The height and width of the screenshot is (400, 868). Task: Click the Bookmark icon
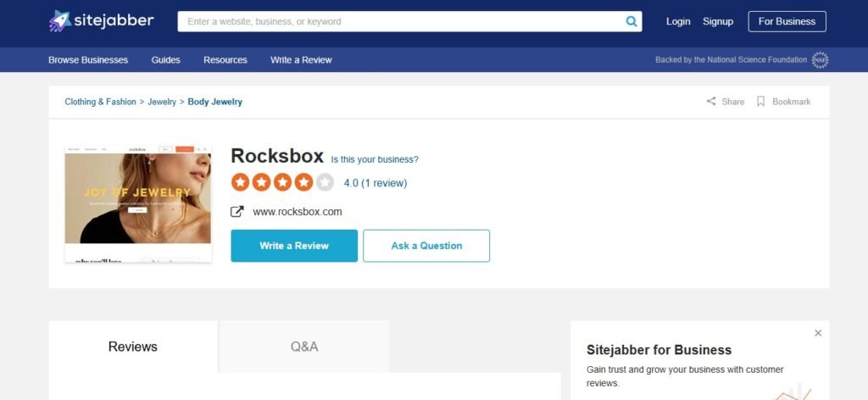tap(760, 101)
